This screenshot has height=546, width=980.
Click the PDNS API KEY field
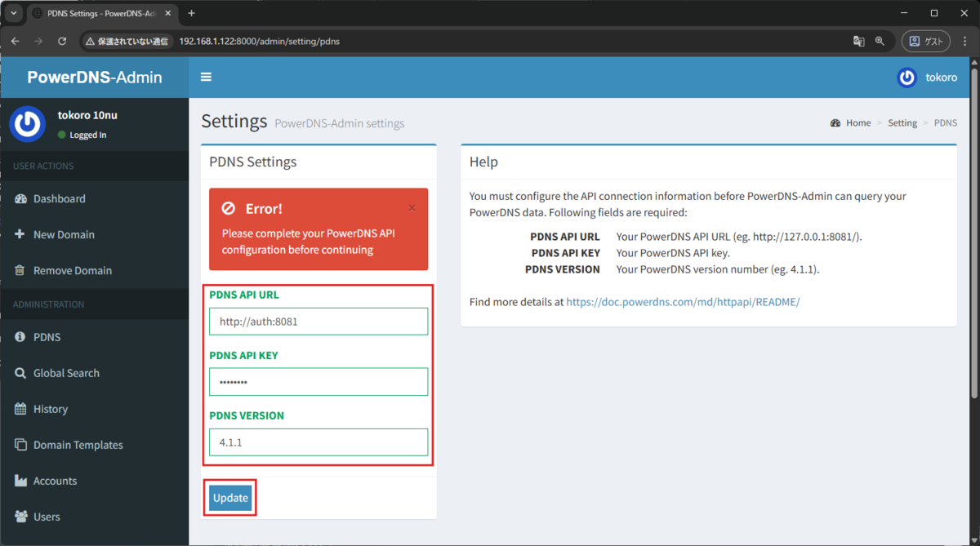point(318,382)
